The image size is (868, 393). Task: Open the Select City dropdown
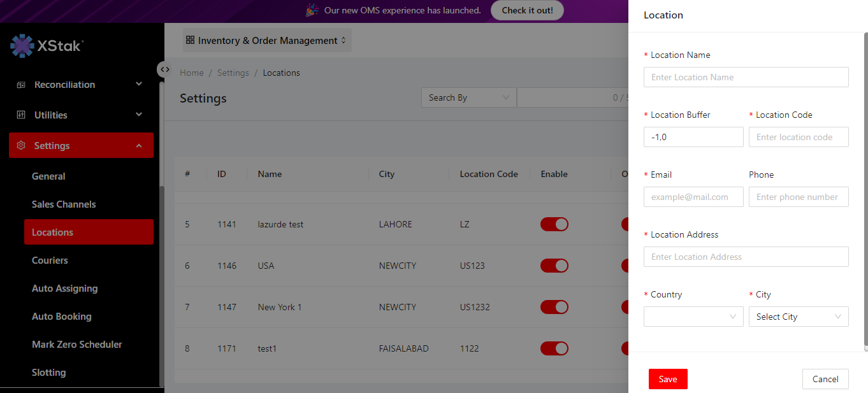point(798,317)
